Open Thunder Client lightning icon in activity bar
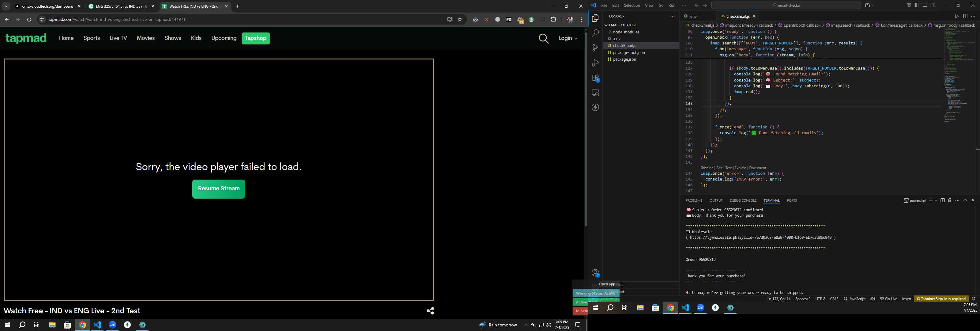 pos(595,107)
